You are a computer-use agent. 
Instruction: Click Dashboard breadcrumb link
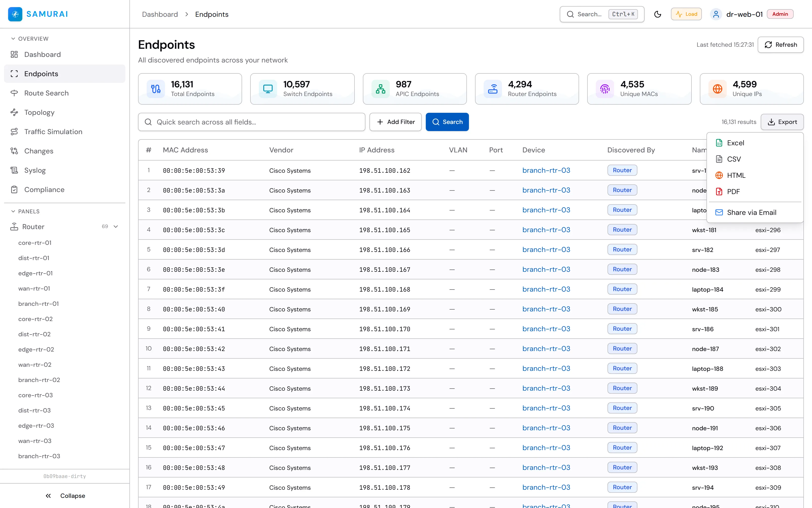pos(160,14)
